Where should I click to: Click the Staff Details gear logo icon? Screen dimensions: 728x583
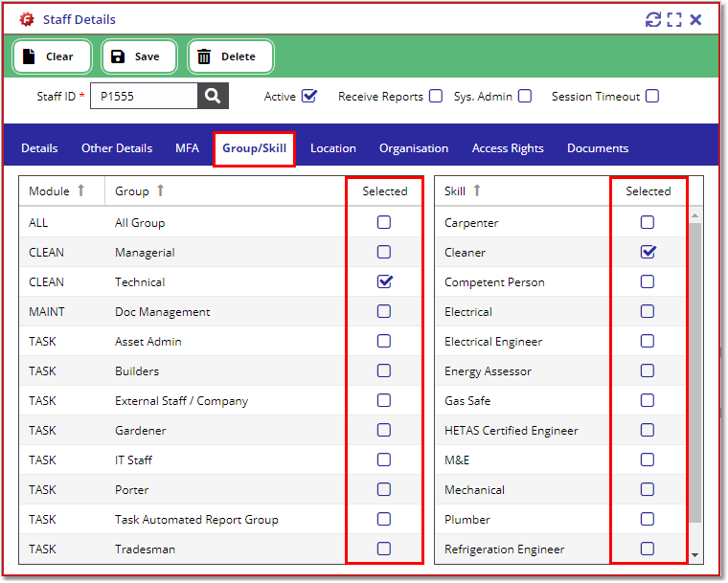(27, 19)
